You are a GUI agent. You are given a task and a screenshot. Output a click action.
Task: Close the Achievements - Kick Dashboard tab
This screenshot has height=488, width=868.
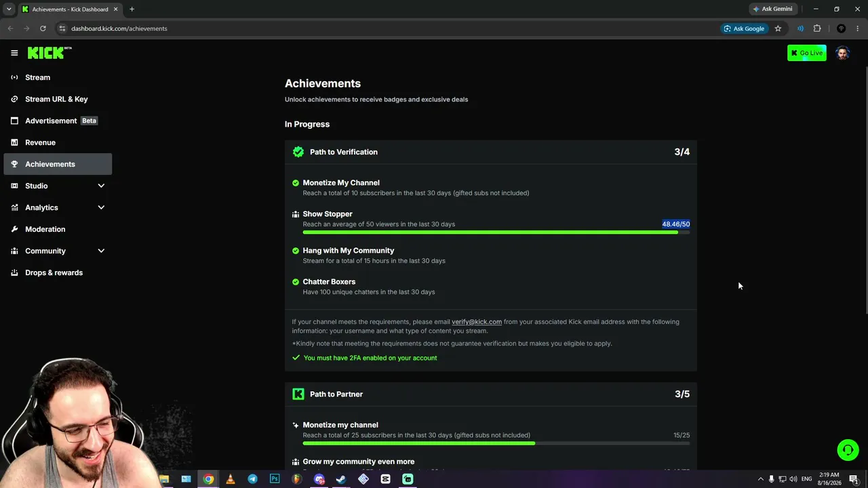[116, 9]
